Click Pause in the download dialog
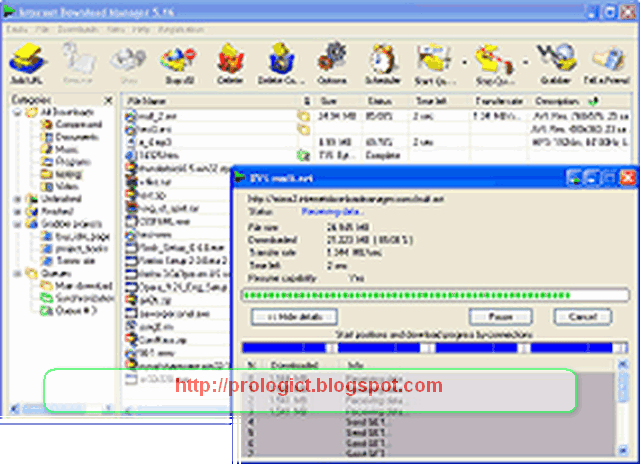640x464 pixels. coord(501,317)
